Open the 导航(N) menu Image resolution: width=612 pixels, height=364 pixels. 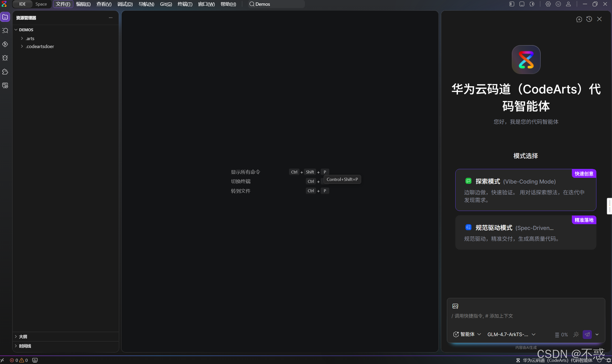tap(146, 4)
